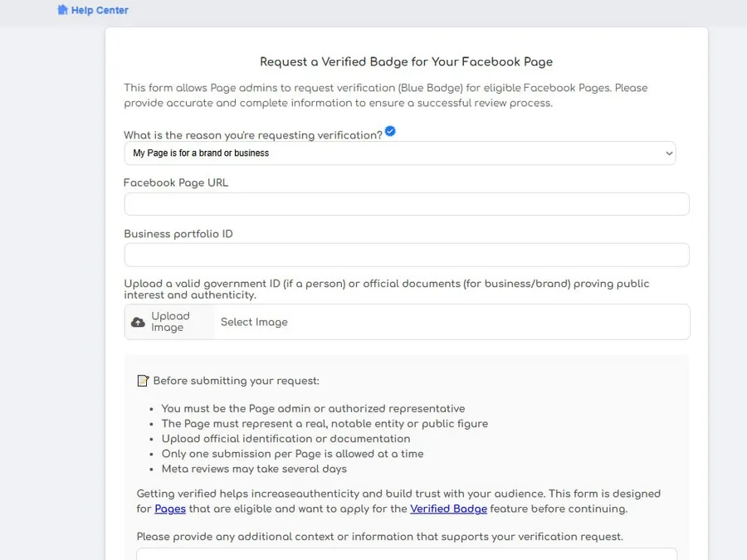Click the blue verified badge icon
This screenshot has width=747, height=560.
click(x=390, y=131)
